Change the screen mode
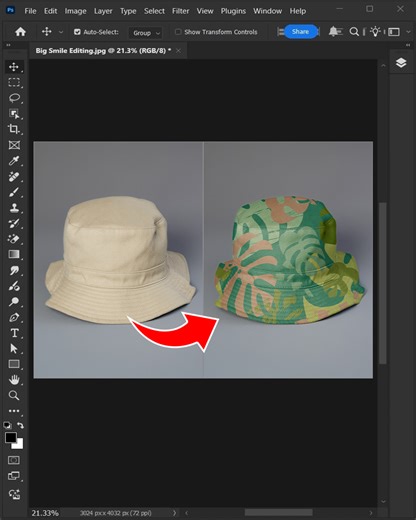 click(14, 476)
